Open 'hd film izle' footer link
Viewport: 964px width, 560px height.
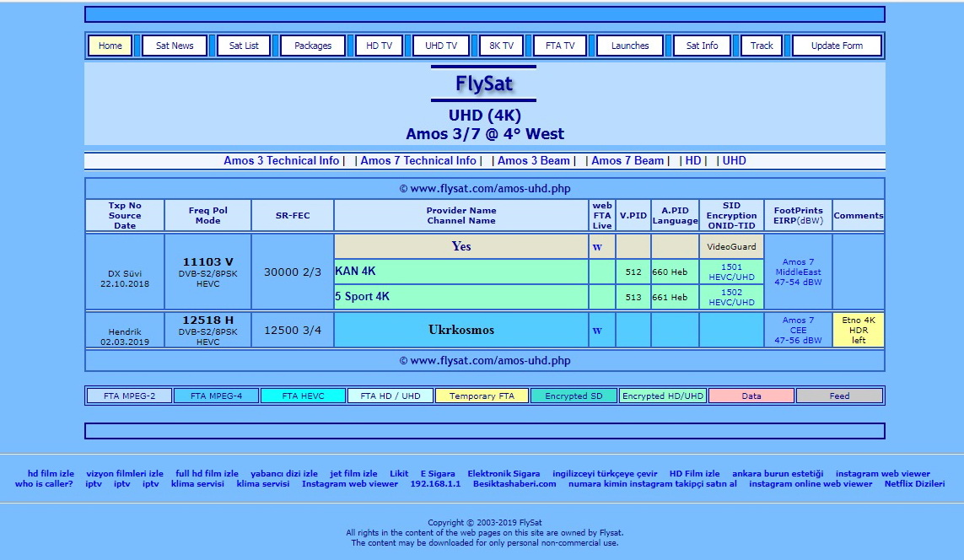tap(51, 473)
